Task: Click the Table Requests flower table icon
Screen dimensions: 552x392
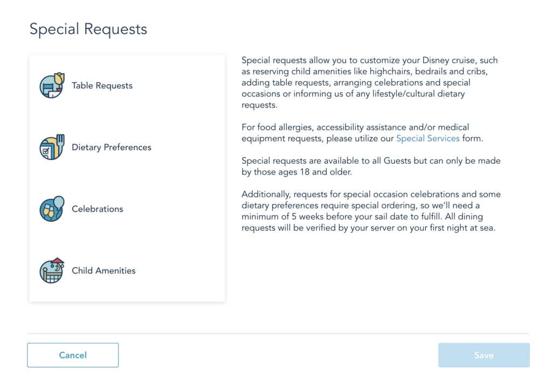Action: pyautogui.click(x=52, y=86)
